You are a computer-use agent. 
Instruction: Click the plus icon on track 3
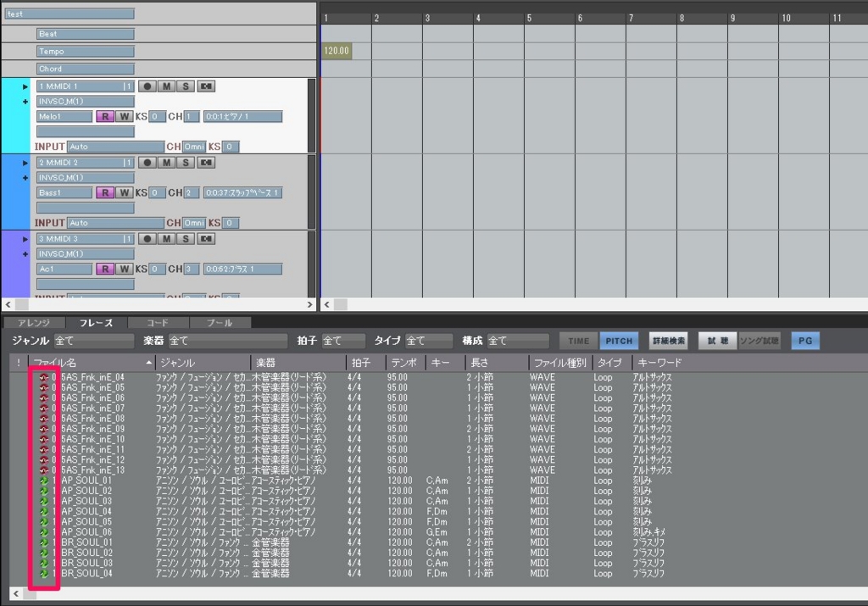point(25,254)
